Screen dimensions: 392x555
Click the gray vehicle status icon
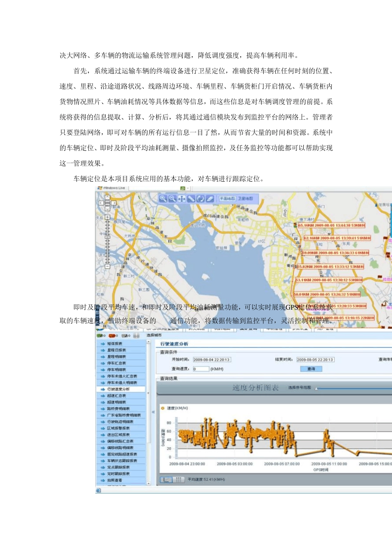[124, 336]
